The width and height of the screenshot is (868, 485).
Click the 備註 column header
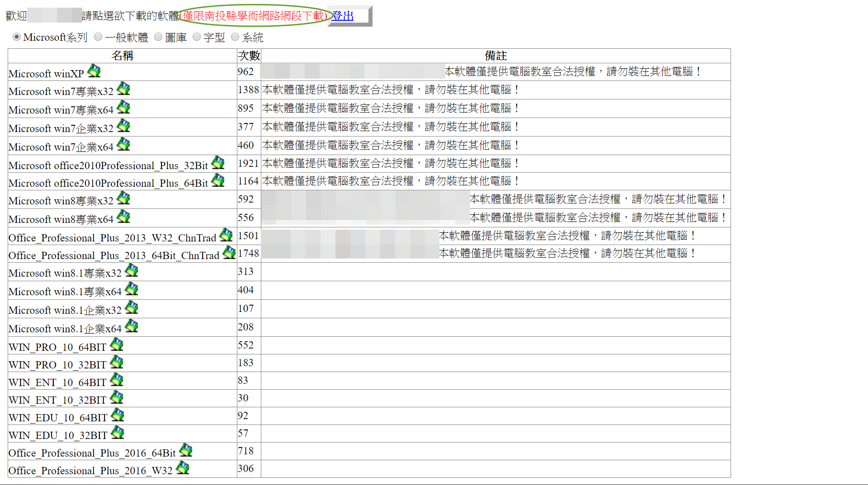click(x=496, y=56)
